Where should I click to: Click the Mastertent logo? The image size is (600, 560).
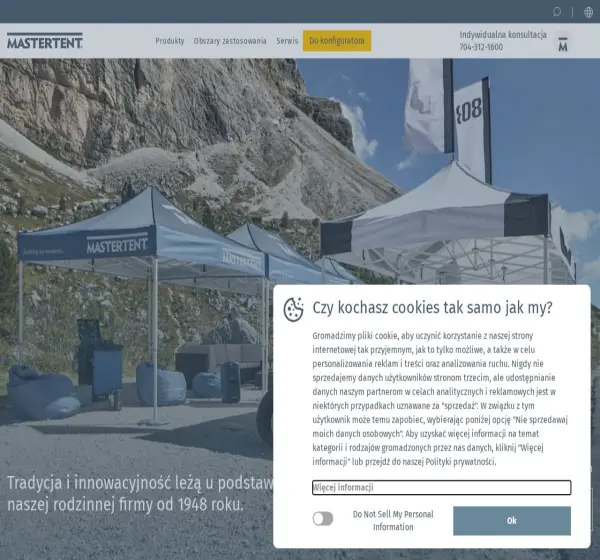(x=45, y=41)
